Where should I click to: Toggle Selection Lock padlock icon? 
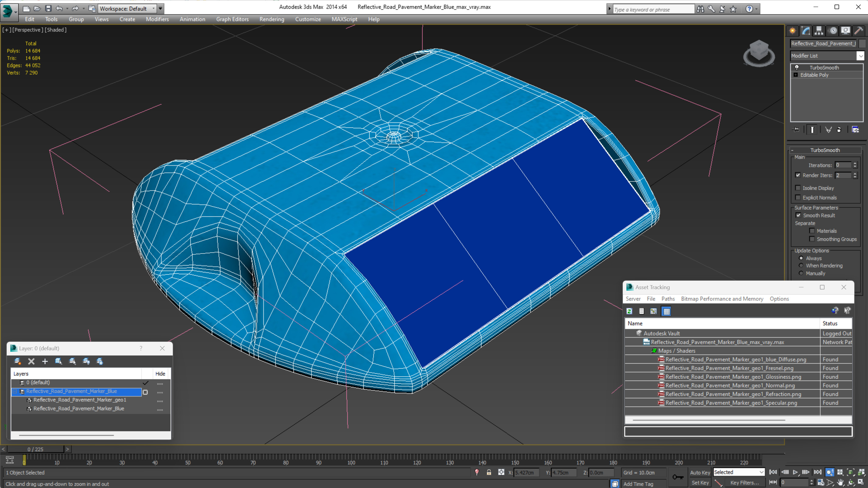[489, 472]
